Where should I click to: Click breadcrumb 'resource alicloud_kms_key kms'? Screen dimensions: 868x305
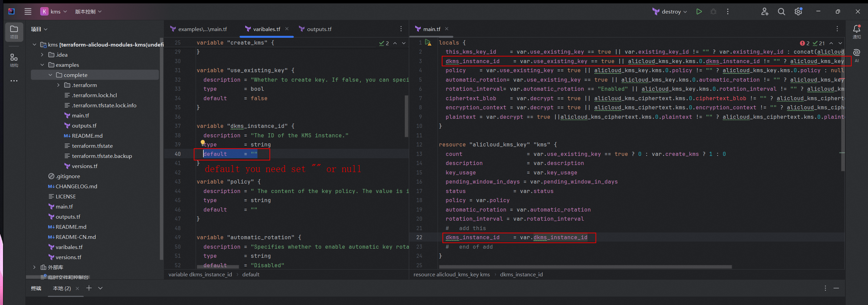point(451,274)
